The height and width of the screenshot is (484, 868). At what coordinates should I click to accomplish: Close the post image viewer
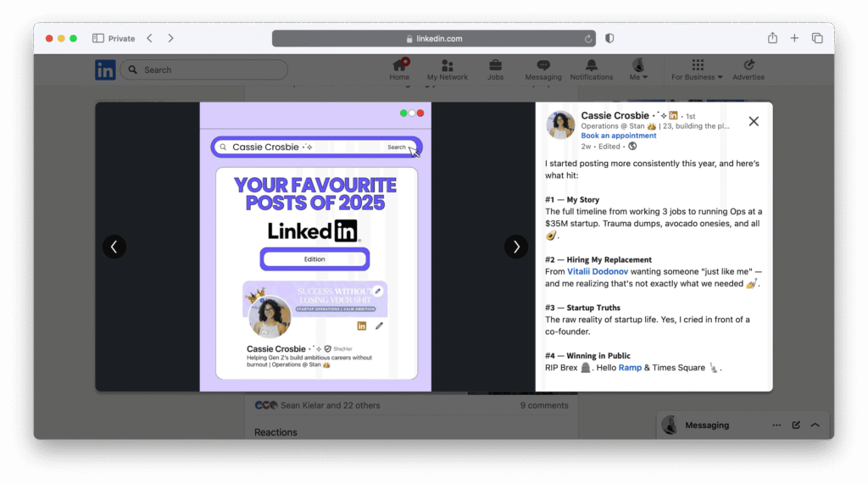pyautogui.click(x=754, y=121)
